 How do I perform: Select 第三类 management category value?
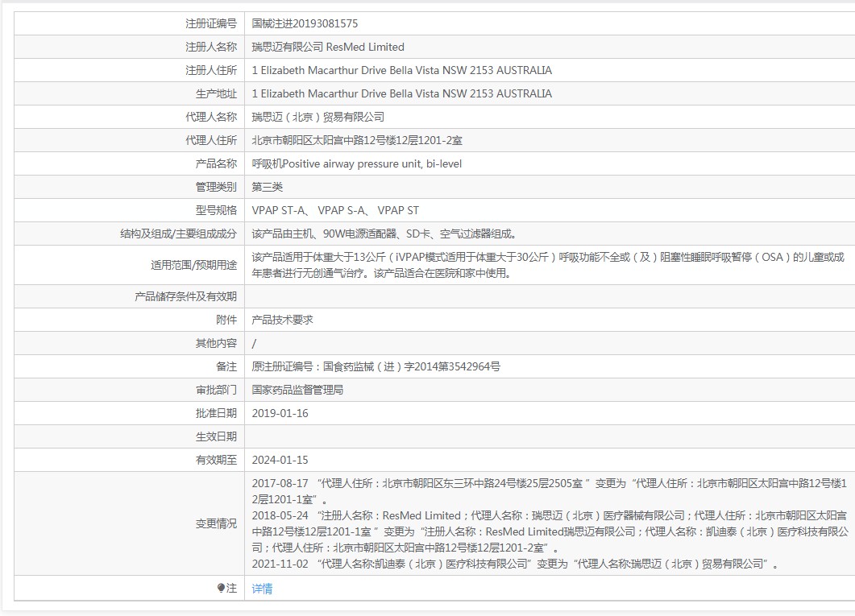click(x=268, y=188)
